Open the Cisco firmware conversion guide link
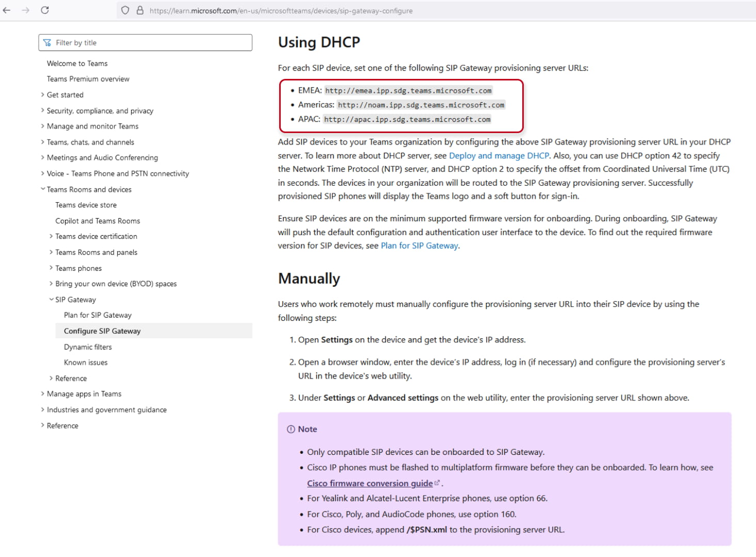The width and height of the screenshot is (756, 557). [x=370, y=483]
